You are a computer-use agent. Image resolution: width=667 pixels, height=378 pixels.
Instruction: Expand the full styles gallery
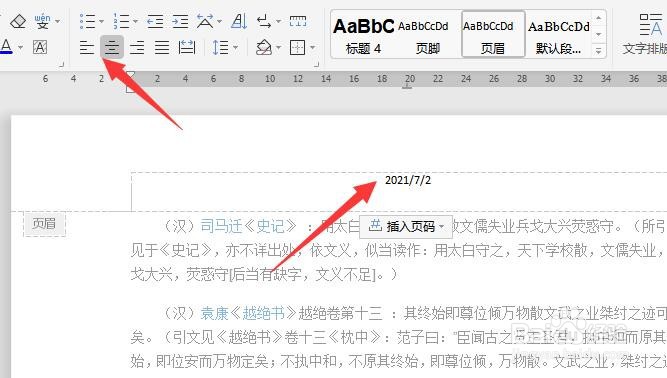[599, 51]
